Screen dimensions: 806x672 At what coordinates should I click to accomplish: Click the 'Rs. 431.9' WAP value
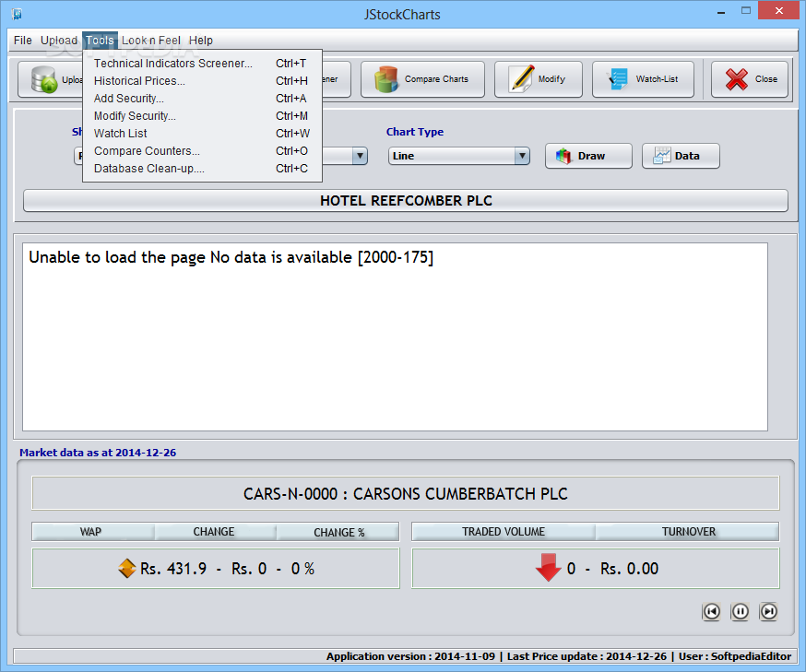173,568
